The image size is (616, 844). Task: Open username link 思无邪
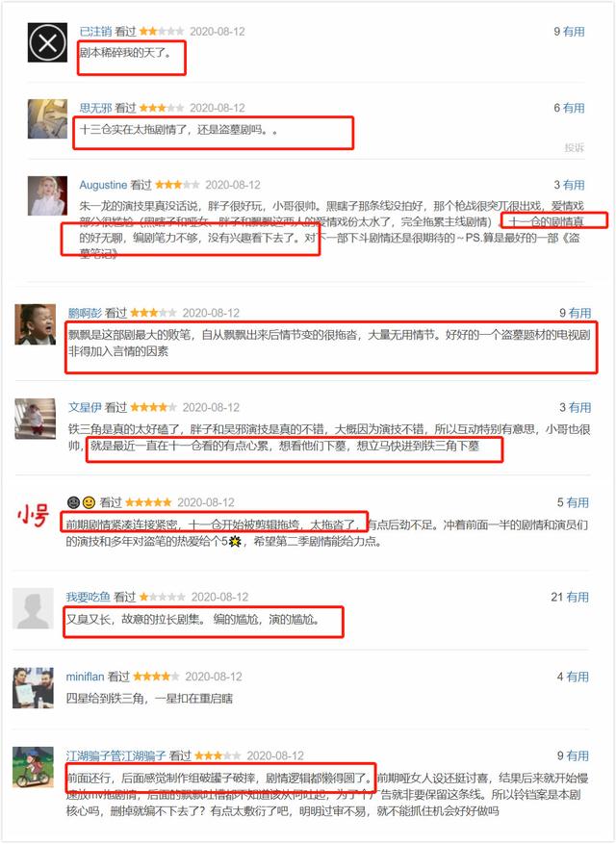pos(96,108)
